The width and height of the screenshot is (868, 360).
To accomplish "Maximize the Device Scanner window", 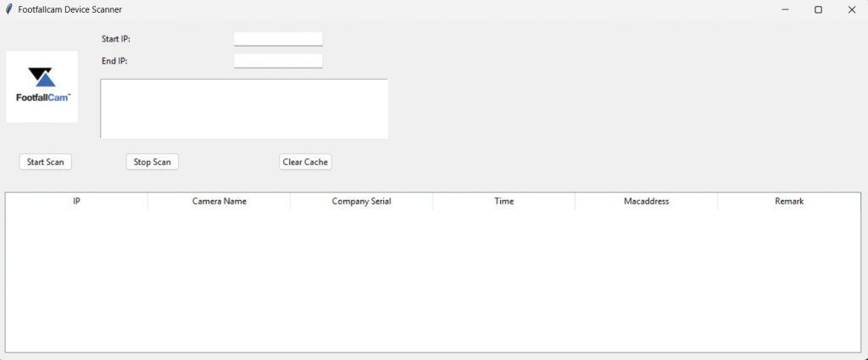I will tap(818, 9).
